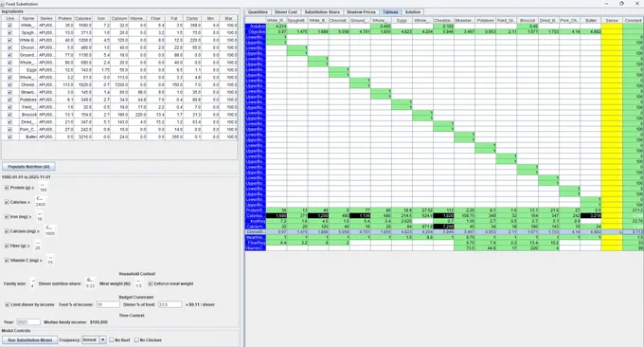Click the Meal weight (lb) spinner

pos(138,283)
